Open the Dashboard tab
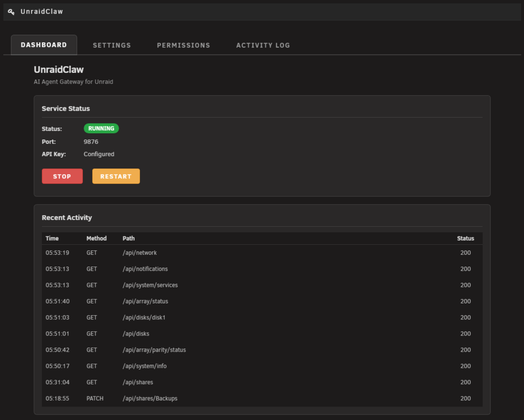 click(44, 45)
